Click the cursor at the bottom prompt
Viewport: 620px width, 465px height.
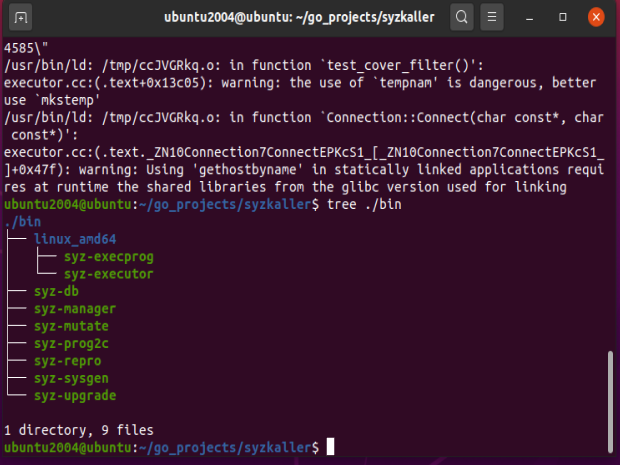[330, 446]
